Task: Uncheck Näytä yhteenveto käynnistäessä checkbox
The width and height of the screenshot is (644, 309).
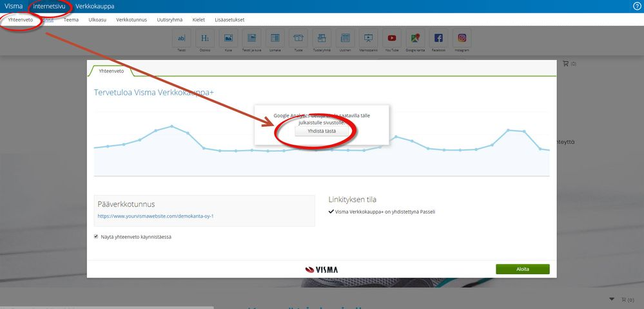Action: (96, 236)
